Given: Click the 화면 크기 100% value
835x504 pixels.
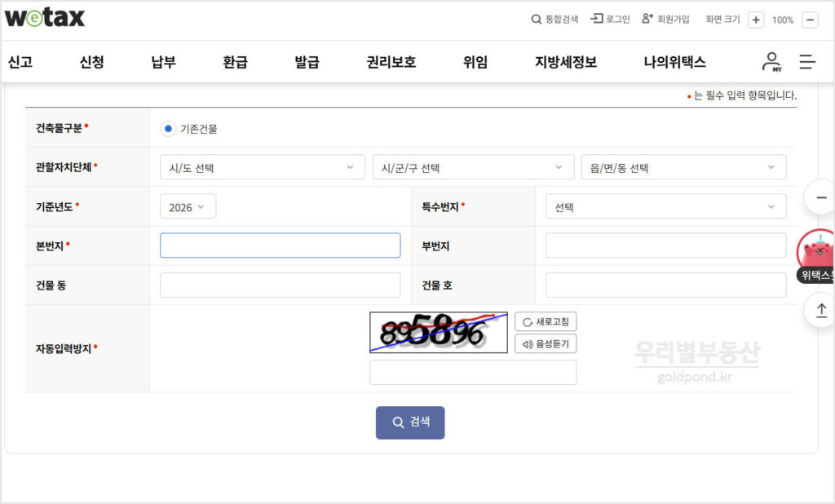Looking at the screenshot, I should 783,20.
